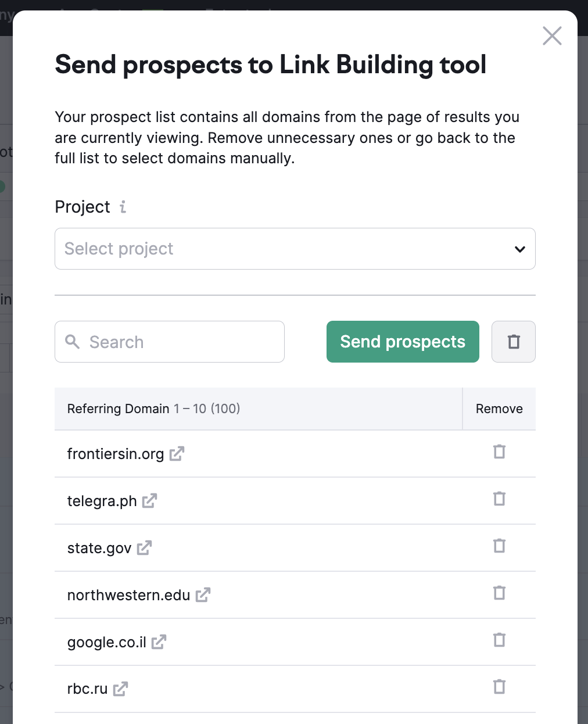The image size is (588, 724).
Task: Click external link icon beside state.gov
Action: (x=144, y=548)
